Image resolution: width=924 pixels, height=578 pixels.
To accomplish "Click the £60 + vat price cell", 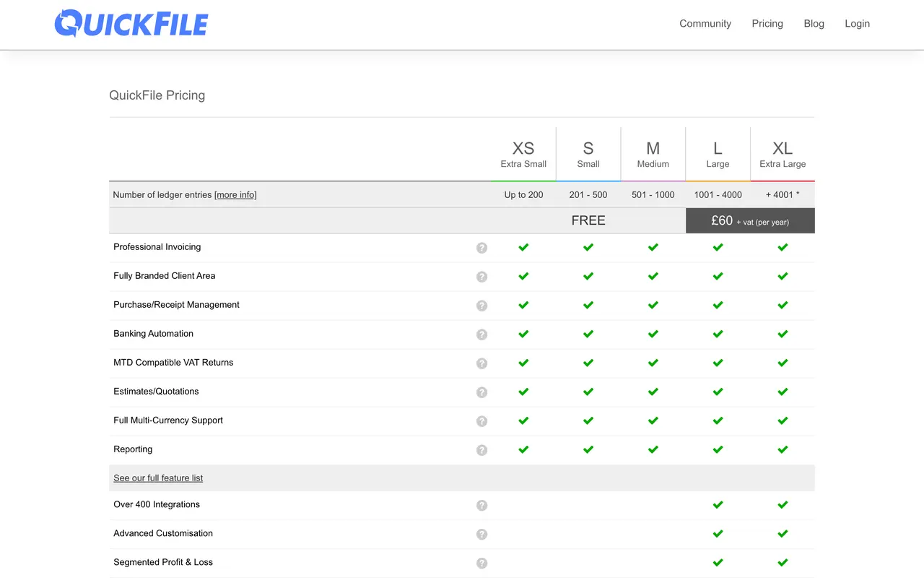I will coord(750,220).
